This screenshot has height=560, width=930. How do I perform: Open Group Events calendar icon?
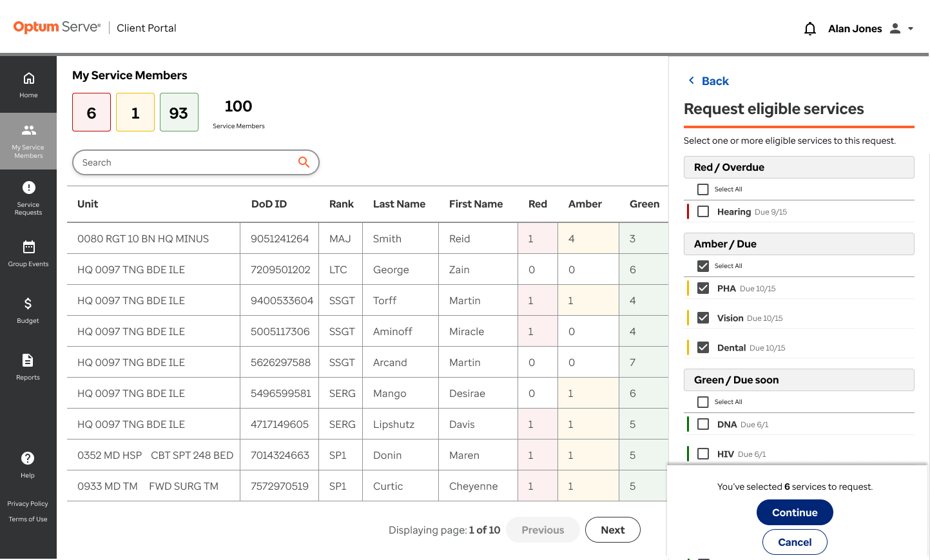coord(28,247)
